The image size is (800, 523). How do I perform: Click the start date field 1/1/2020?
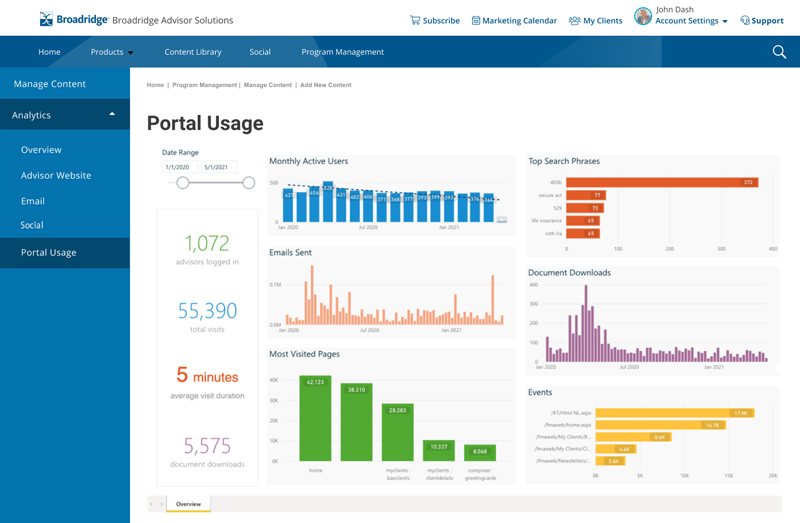[179, 167]
